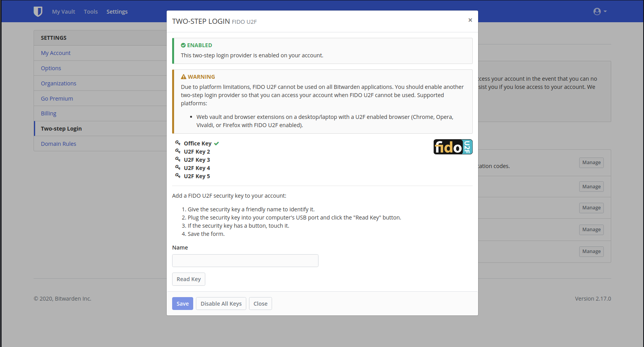Select the Office Key entry
This screenshot has width=644, height=347.
pyautogui.click(x=197, y=143)
